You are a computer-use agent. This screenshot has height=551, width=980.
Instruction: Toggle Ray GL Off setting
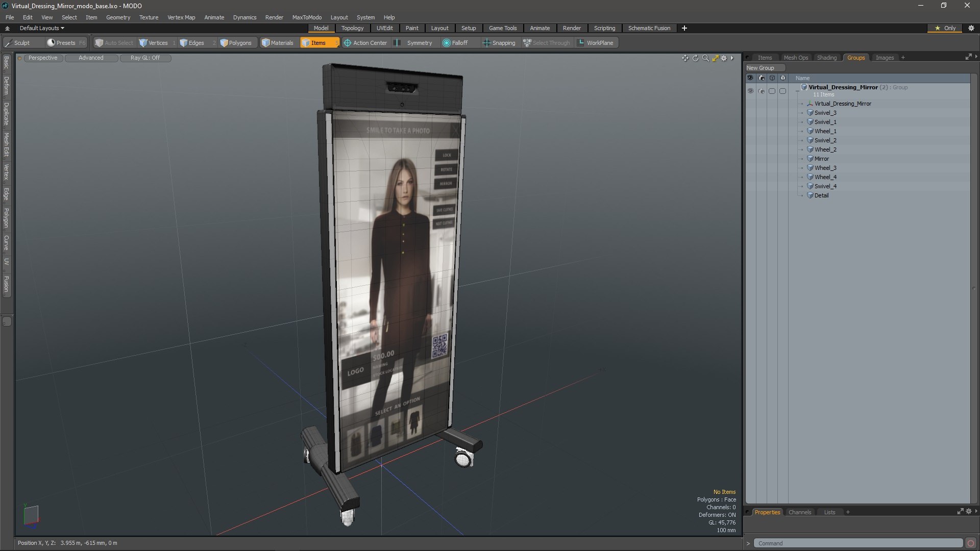(145, 58)
